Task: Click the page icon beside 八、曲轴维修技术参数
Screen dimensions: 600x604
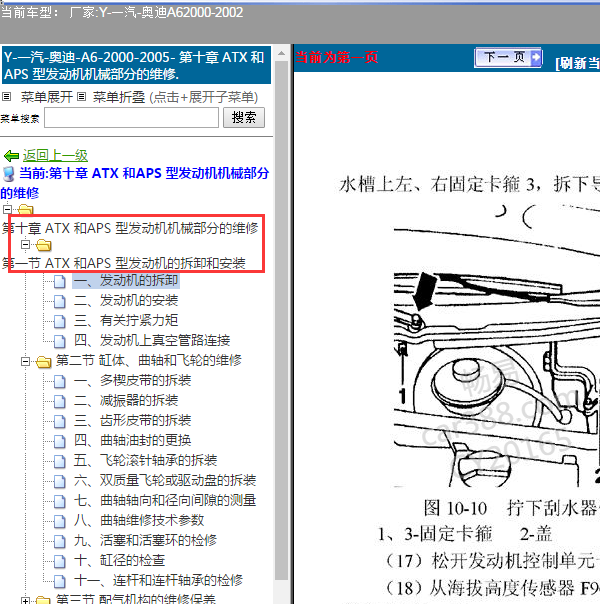Action: pos(60,522)
